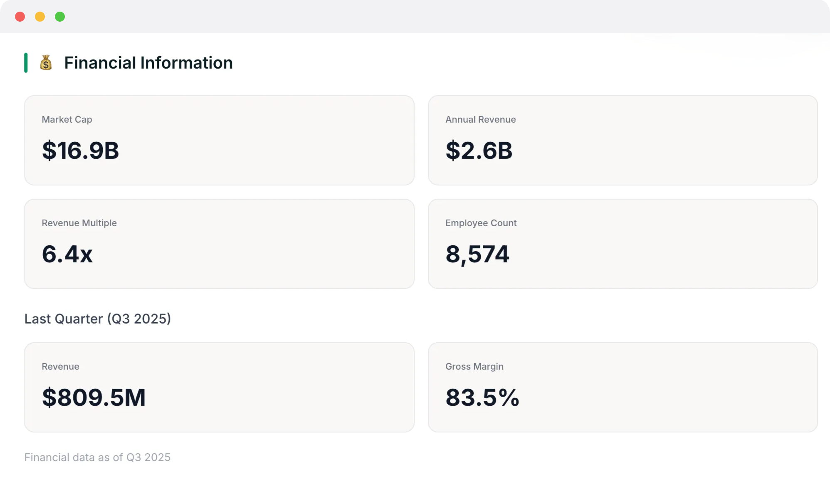Click the $16.9B market cap value
Screen dimensions: 830x504
point(81,150)
